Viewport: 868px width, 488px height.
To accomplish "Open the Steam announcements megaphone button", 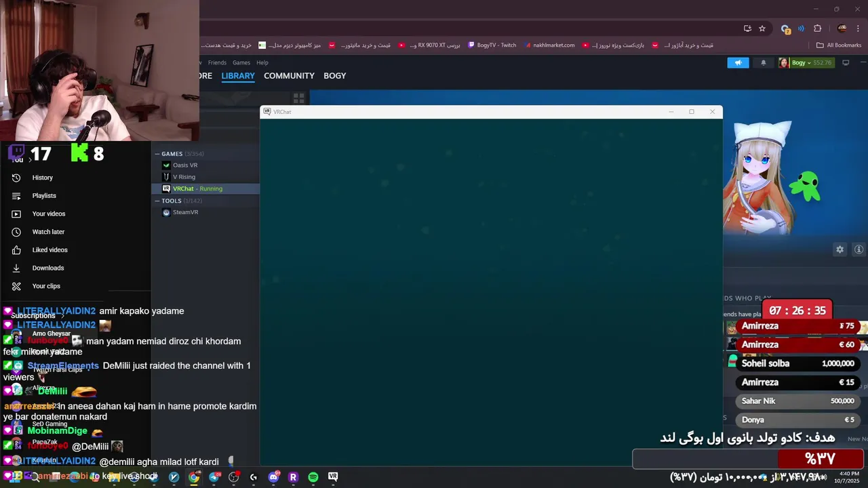I will [x=738, y=62].
